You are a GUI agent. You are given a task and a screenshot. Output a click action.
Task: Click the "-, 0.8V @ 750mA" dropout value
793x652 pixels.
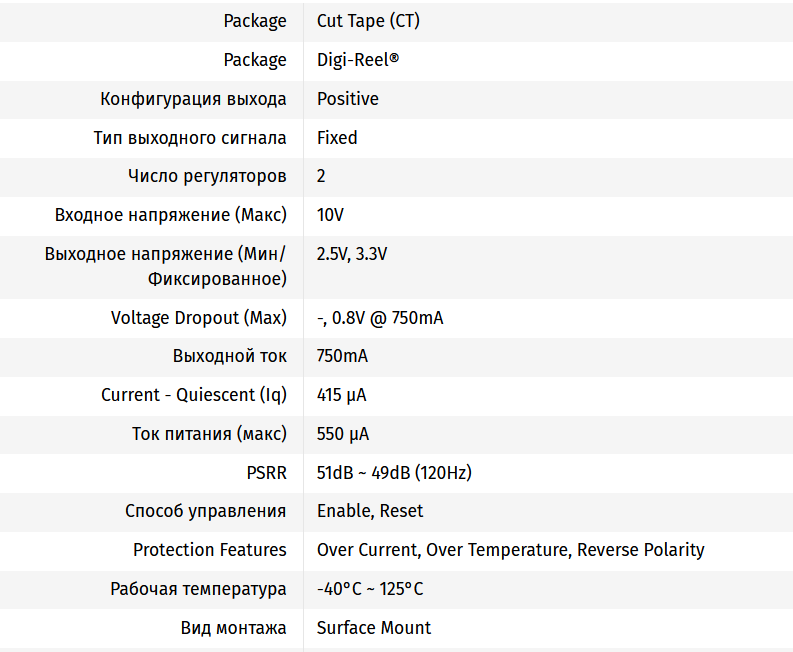pyautogui.click(x=380, y=318)
